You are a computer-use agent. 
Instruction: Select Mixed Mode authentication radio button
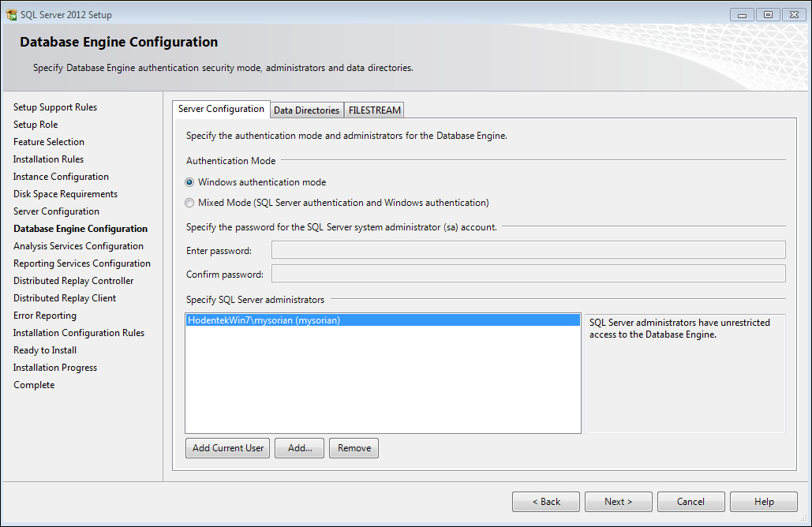pyautogui.click(x=189, y=203)
